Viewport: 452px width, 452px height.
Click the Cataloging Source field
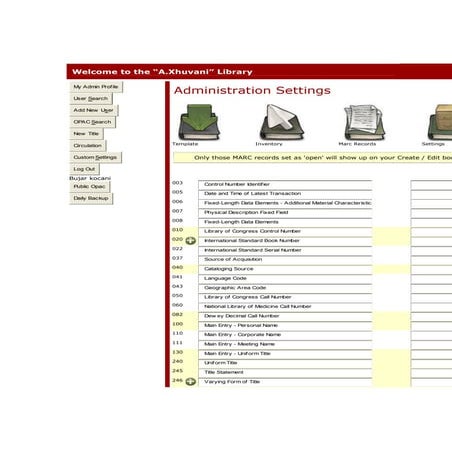click(x=285, y=269)
